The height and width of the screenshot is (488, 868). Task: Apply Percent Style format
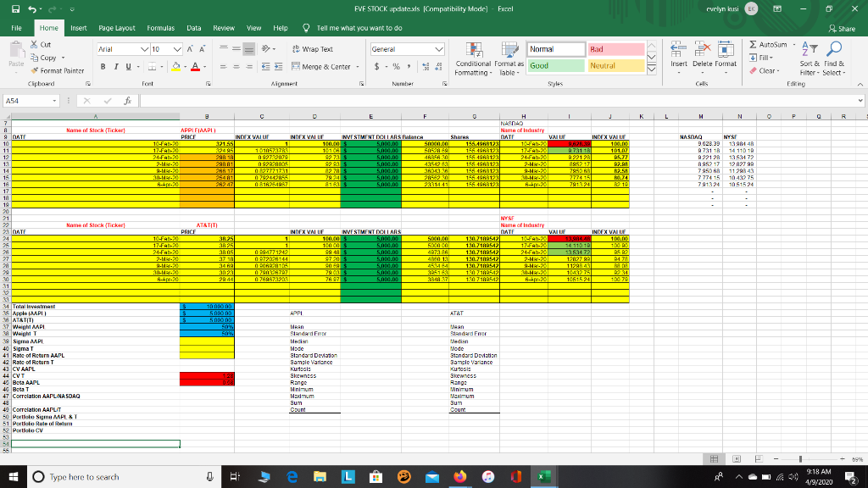(x=397, y=67)
